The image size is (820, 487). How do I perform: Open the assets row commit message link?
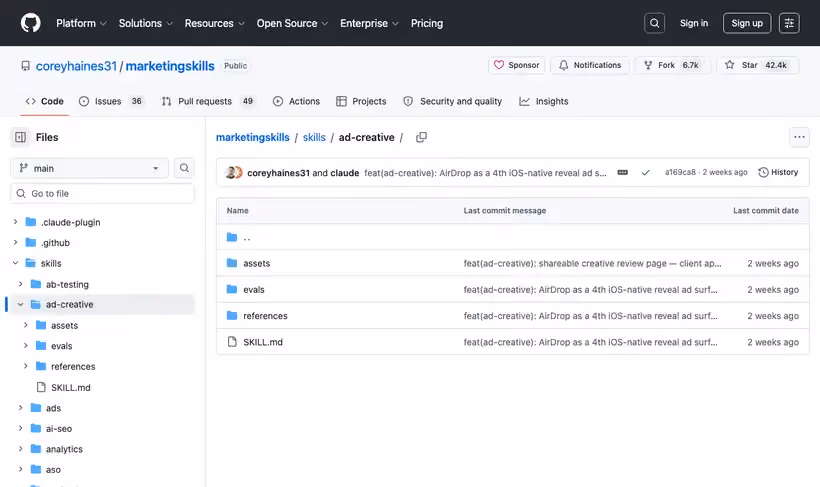tap(592, 263)
